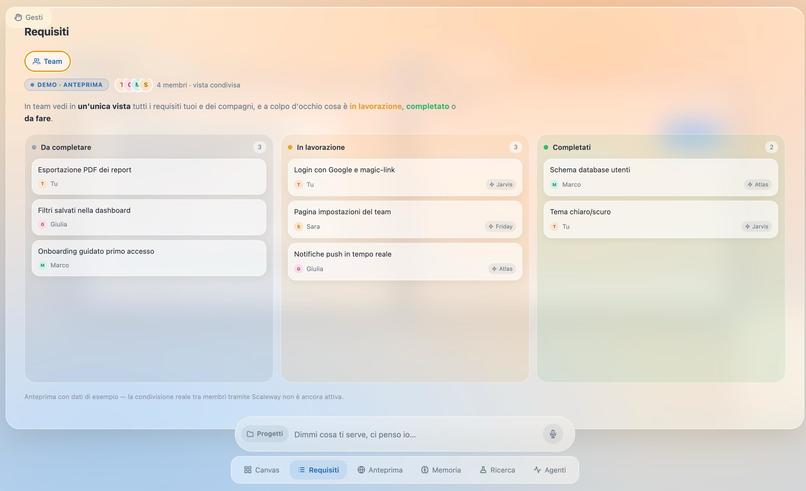Open the Pagina impostazioni del team card

click(x=405, y=220)
